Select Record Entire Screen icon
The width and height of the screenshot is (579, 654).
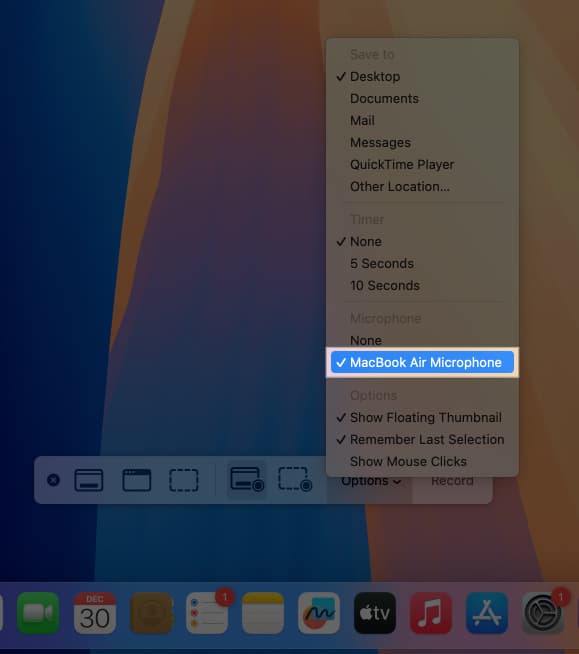247,479
